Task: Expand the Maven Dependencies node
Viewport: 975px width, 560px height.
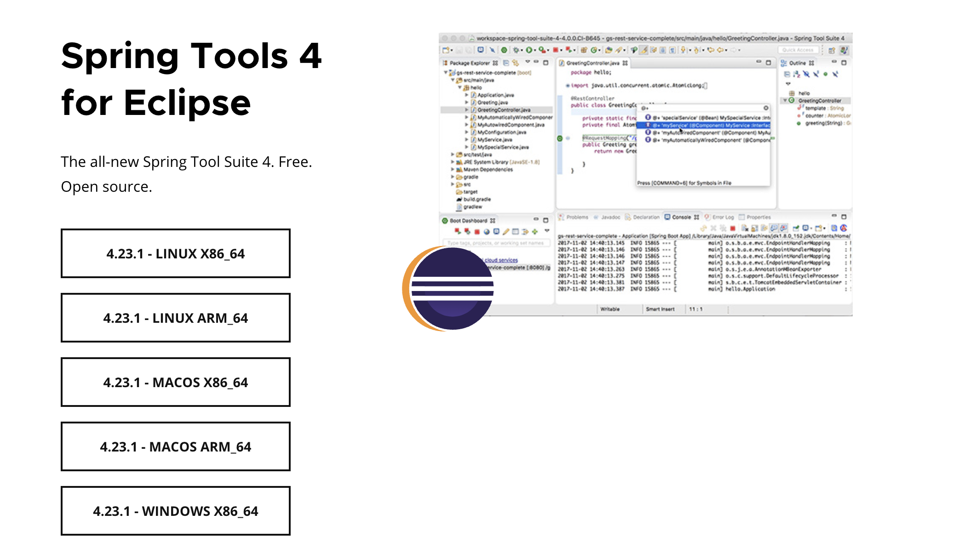Action: pyautogui.click(x=453, y=170)
